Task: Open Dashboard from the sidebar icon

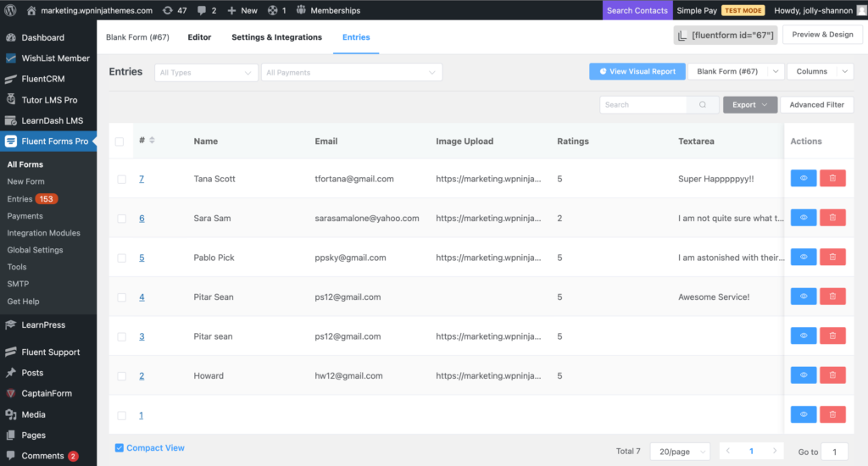Action: 10,37
